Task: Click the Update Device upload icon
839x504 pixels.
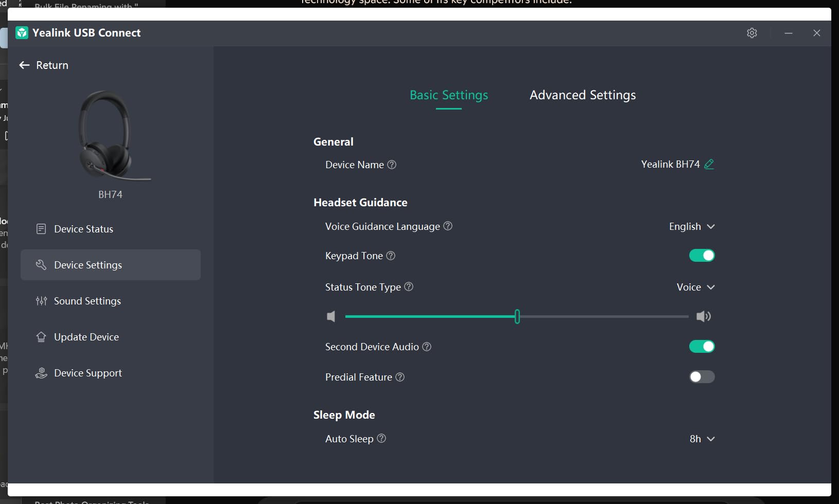Action: point(41,337)
